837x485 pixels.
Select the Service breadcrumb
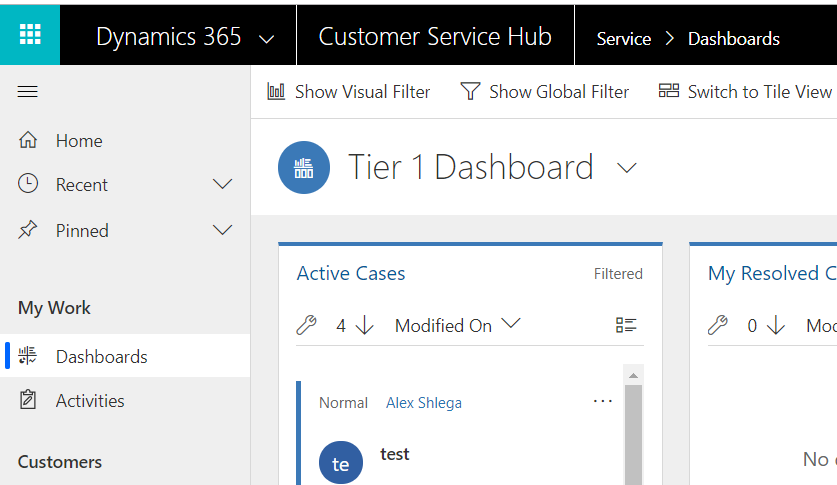pos(623,39)
